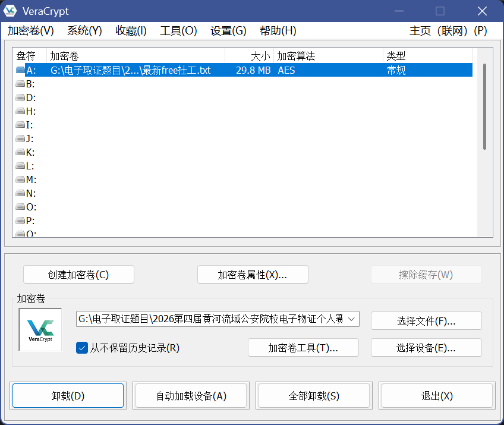Open the 设置(G) menu
The image size is (504, 425).
pyautogui.click(x=228, y=31)
